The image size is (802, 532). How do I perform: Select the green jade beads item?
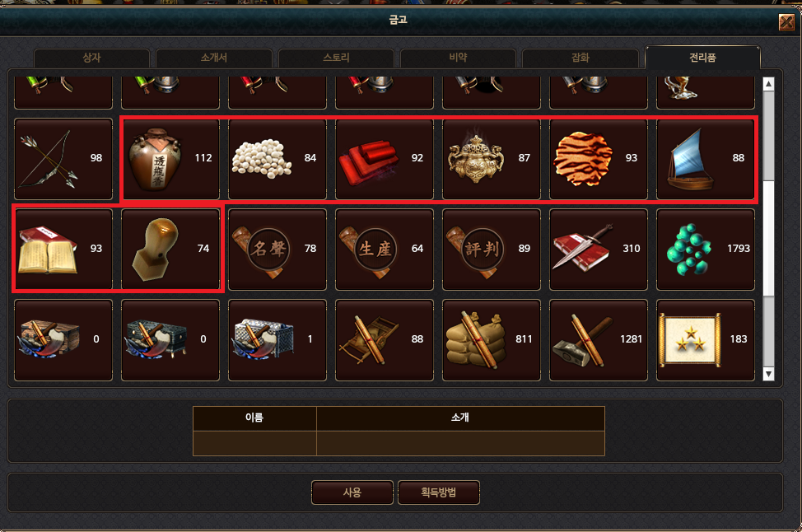pyautogui.click(x=706, y=250)
